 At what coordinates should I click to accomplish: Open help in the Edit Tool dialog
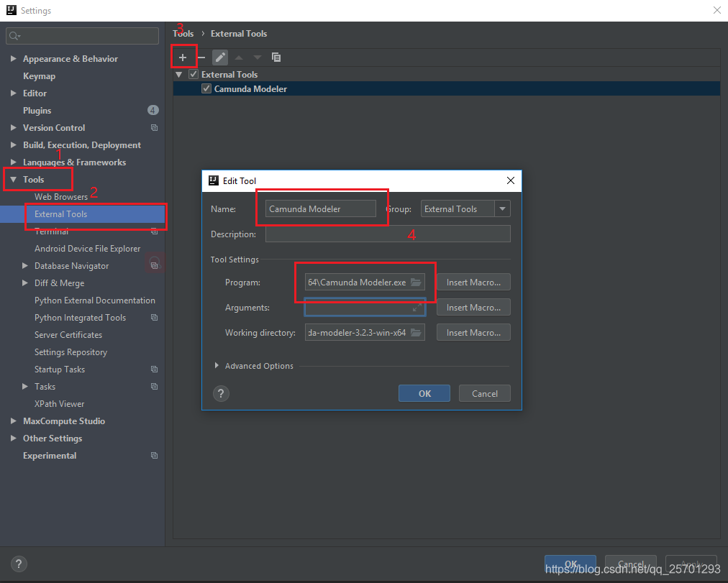[x=221, y=394]
